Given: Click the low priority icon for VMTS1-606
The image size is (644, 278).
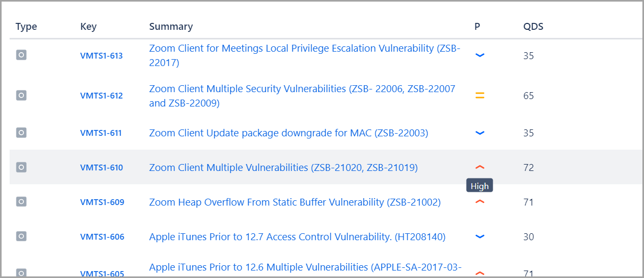Looking at the screenshot, I should point(479,236).
